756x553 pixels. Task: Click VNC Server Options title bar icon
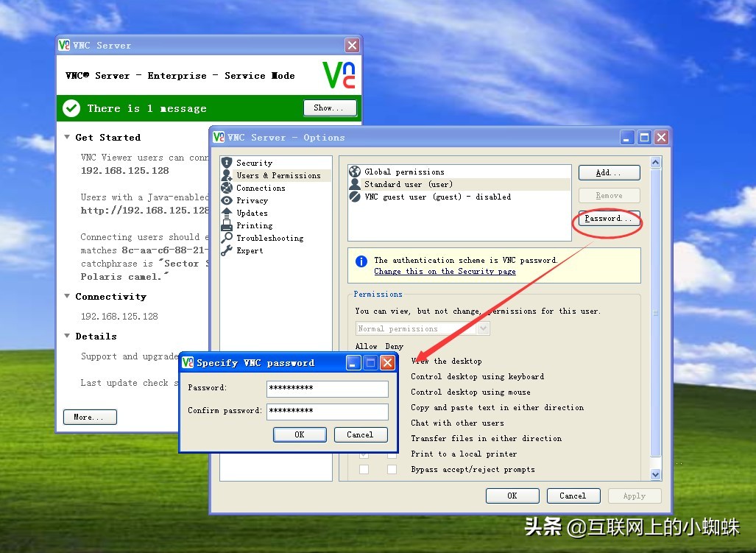pyautogui.click(x=219, y=137)
